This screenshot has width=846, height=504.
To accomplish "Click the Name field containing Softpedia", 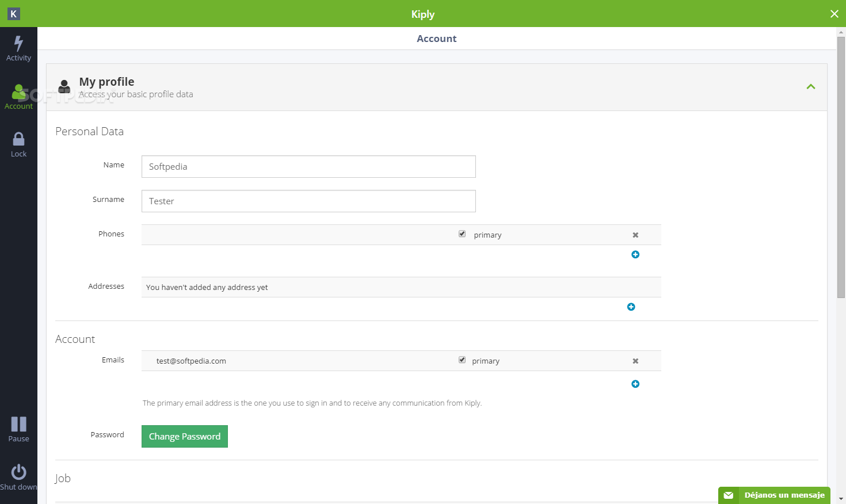I will [x=308, y=166].
